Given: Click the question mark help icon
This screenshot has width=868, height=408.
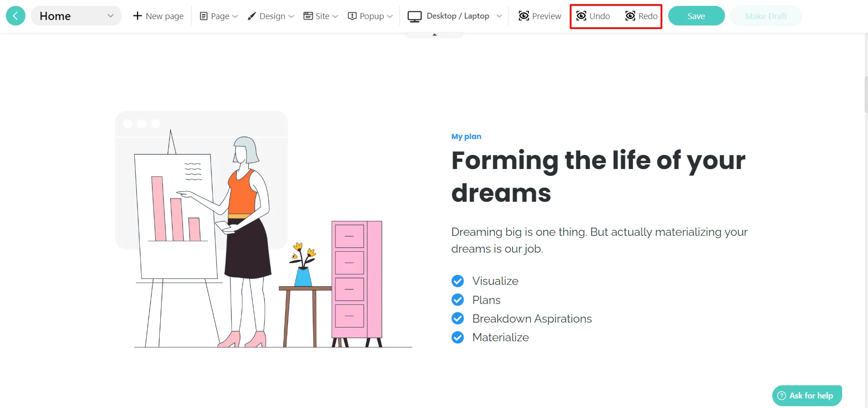Looking at the screenshot, I should click(x=782, y=396).
